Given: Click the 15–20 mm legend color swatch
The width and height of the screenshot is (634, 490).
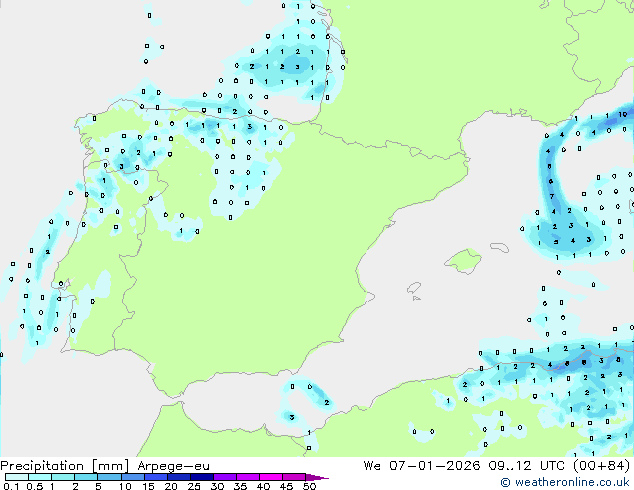Looking at the screenshot, I should pos(155,477).
